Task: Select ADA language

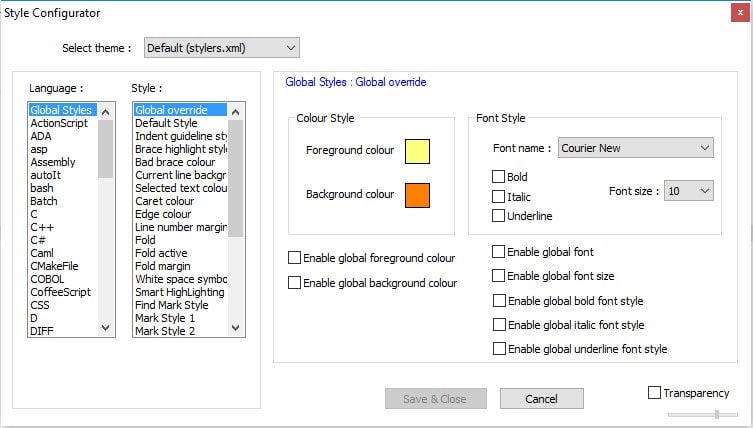Action: pos(63,136)
